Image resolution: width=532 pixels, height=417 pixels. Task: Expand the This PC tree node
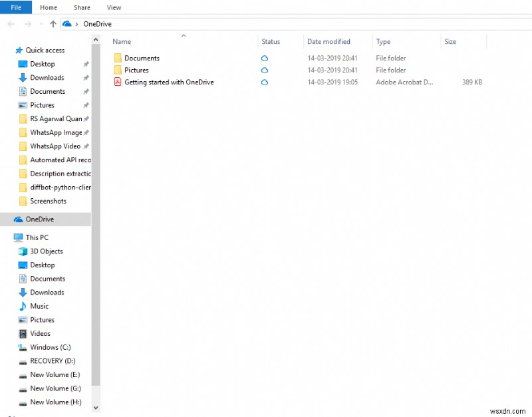coord(9,237)
